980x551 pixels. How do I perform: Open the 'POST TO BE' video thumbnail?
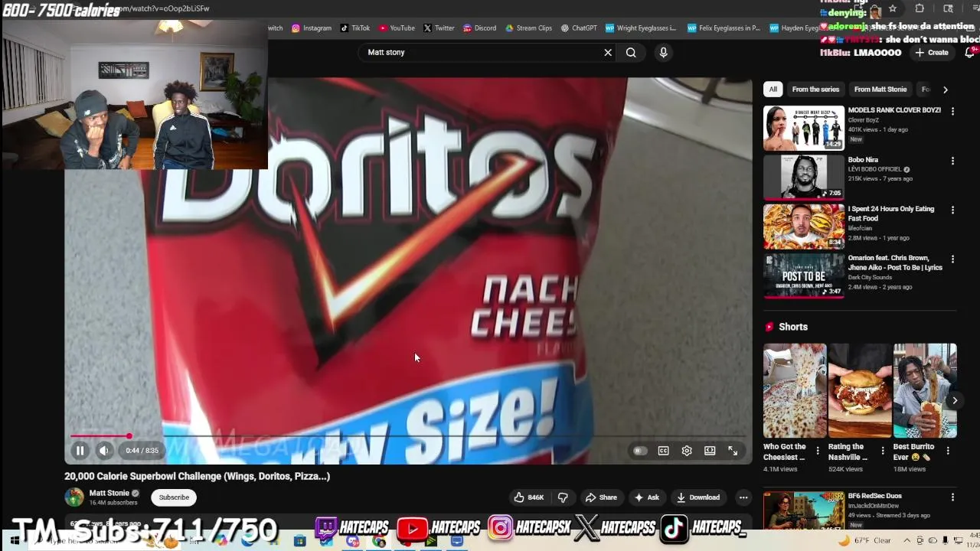point(804,275)
